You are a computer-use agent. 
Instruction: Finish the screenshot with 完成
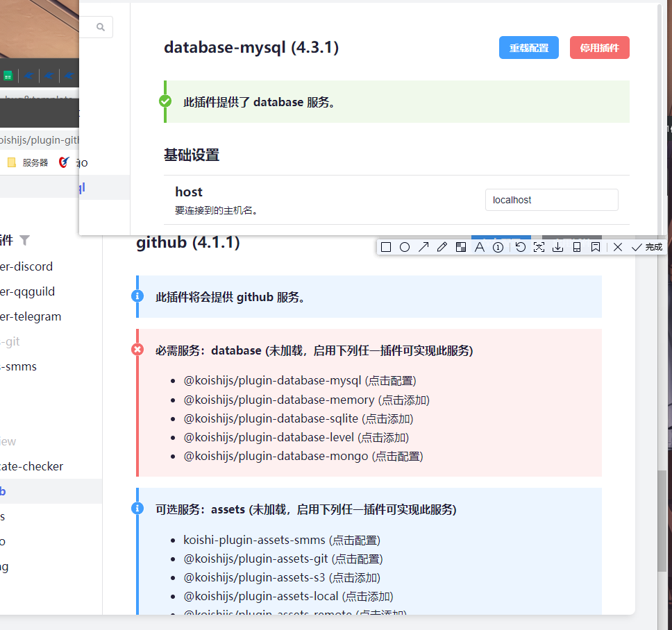[x=647, y=247]
